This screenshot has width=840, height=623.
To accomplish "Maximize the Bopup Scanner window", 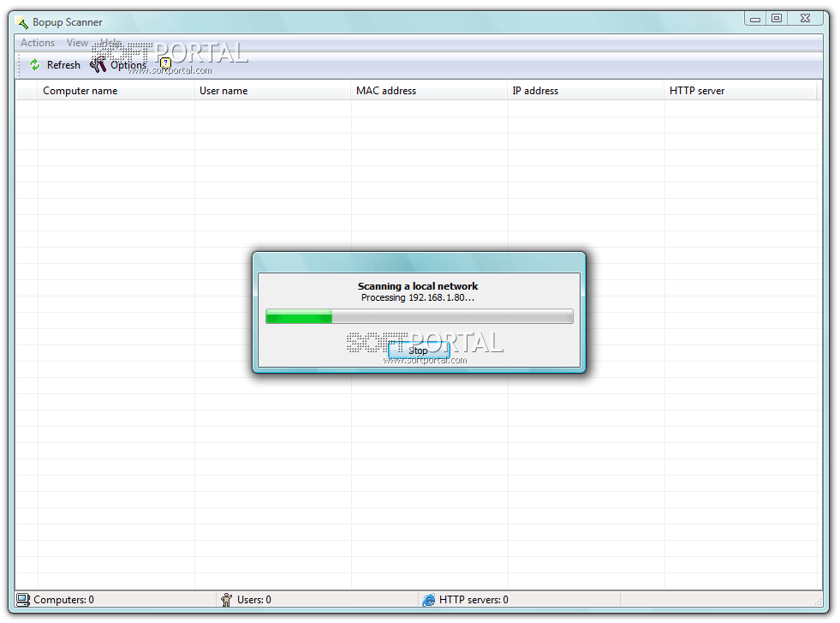I will pos(777,18).
